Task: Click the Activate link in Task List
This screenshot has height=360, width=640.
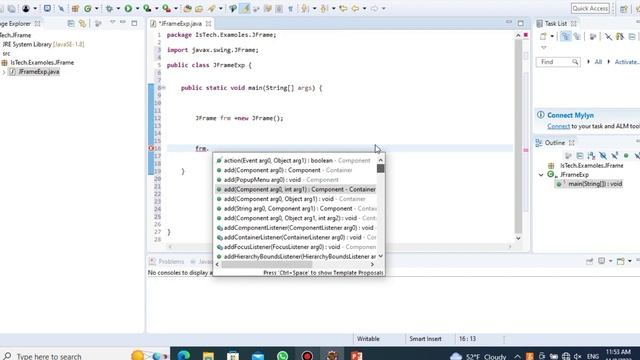Action: point(626,62)
